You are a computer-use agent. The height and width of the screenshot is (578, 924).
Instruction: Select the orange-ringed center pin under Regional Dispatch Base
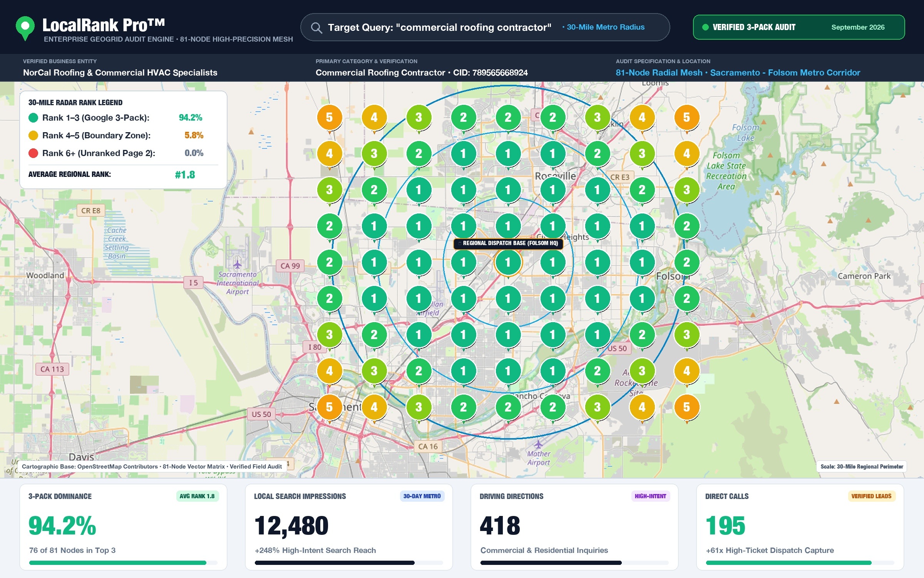pyautogui.click(x=508, y=262)
